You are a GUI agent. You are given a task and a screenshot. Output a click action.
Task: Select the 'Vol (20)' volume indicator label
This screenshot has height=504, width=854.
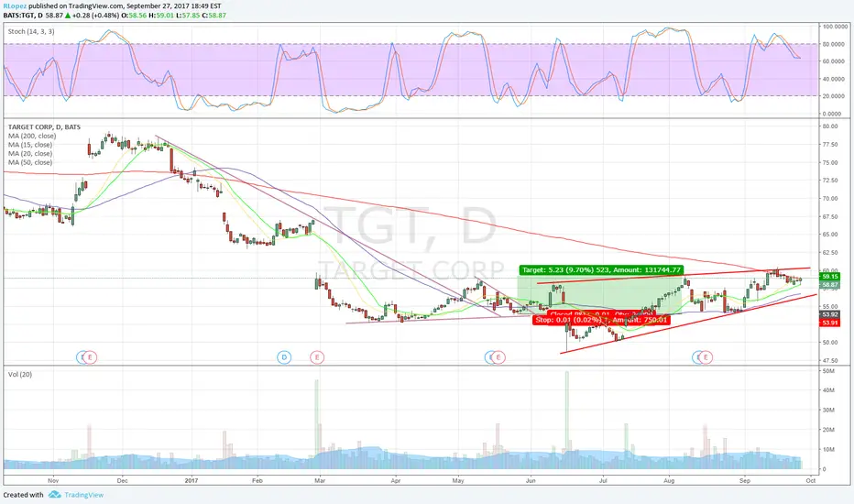pyautogui.click(x=19, y=374)
